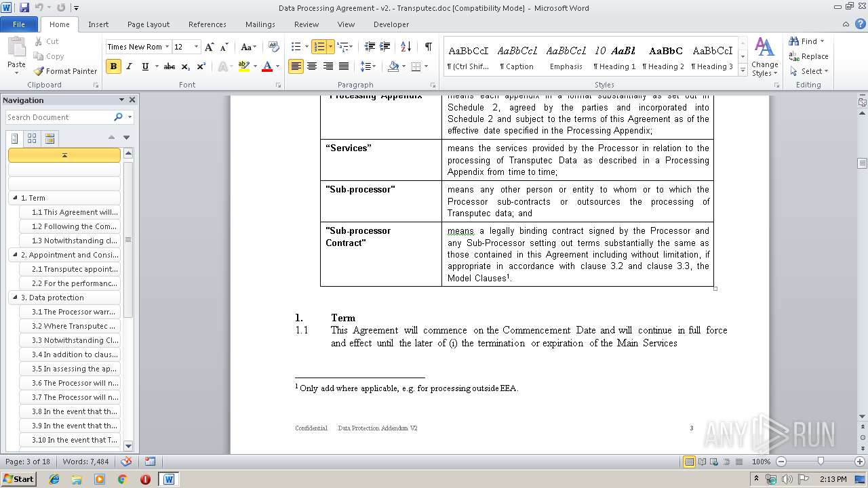868x488 pixels.
Task: Toggle Underline formatting
Action: (145, 66)
